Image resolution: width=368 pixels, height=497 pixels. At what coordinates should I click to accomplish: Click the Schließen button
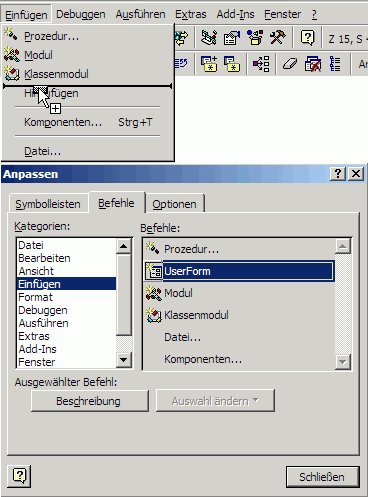(322, 477)
